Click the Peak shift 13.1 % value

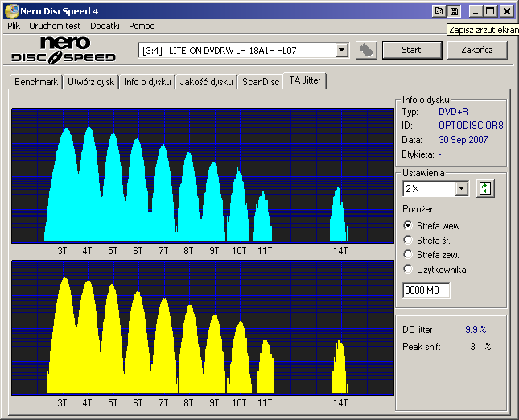(x=478, y=347)
